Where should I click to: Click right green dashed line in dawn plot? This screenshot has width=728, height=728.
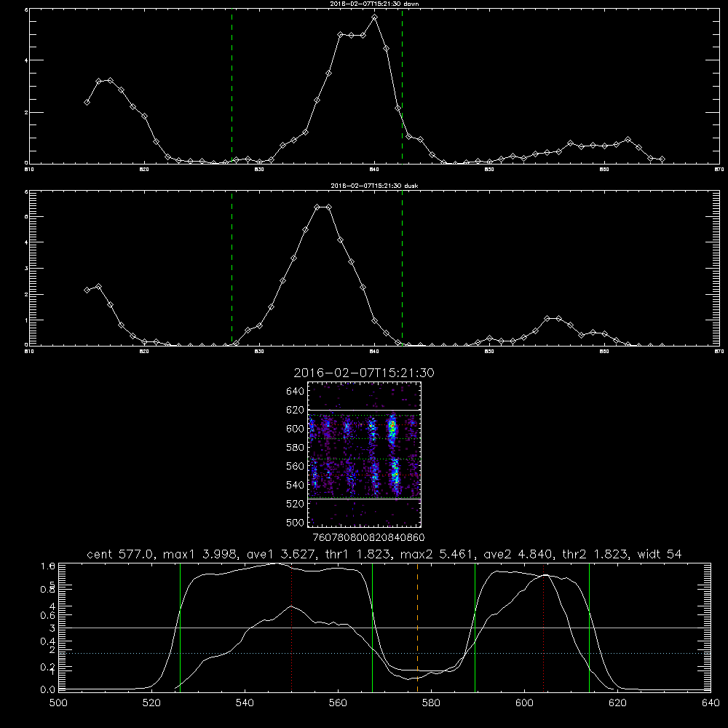[402, 86]
